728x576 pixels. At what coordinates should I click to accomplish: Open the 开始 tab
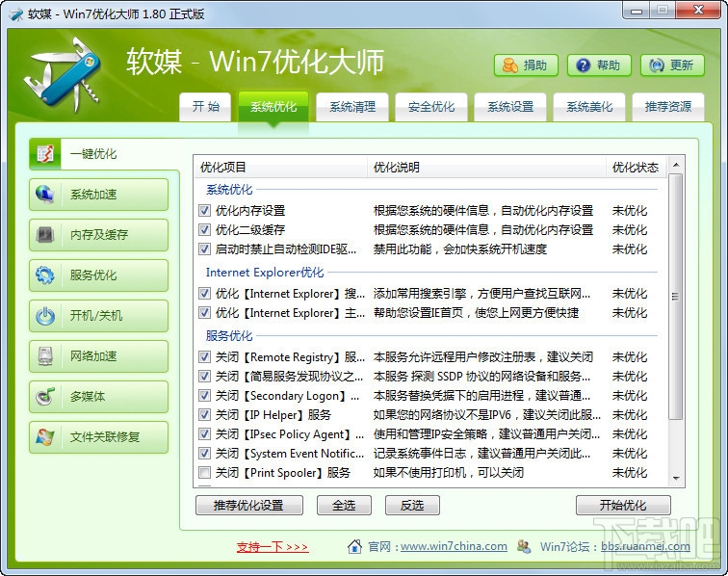205,107
